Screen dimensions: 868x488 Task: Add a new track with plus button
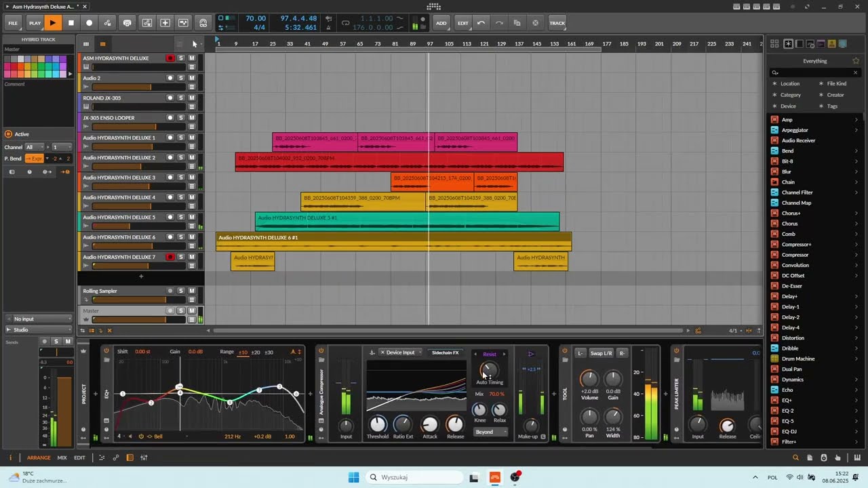tap(141, 276)
